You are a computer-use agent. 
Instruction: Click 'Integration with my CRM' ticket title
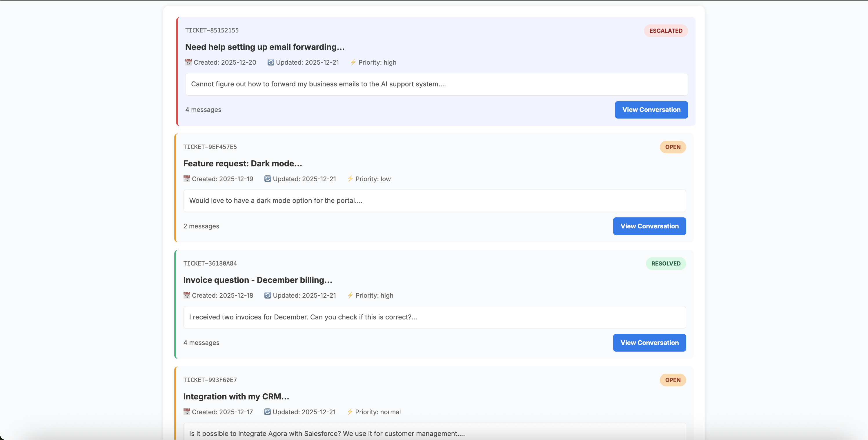[236, 397]
